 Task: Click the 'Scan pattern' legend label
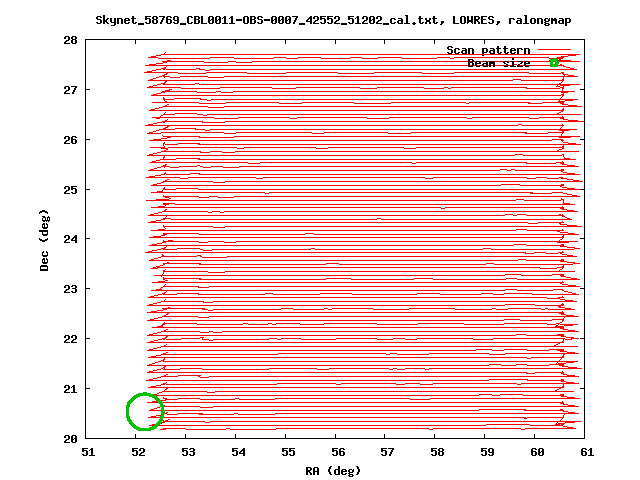tap(488, 50)
